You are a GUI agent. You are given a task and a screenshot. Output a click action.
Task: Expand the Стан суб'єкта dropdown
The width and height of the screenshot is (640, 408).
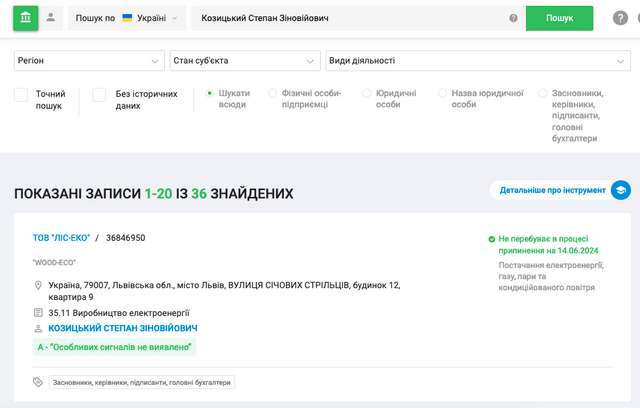(x=245, y=61)
